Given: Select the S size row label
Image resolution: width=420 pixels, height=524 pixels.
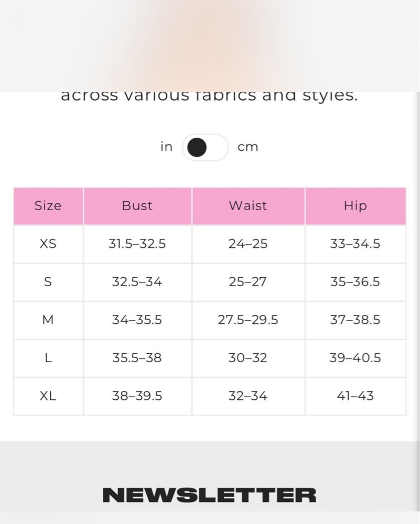Looking at the screenshot, I should (x=48, y=282).
